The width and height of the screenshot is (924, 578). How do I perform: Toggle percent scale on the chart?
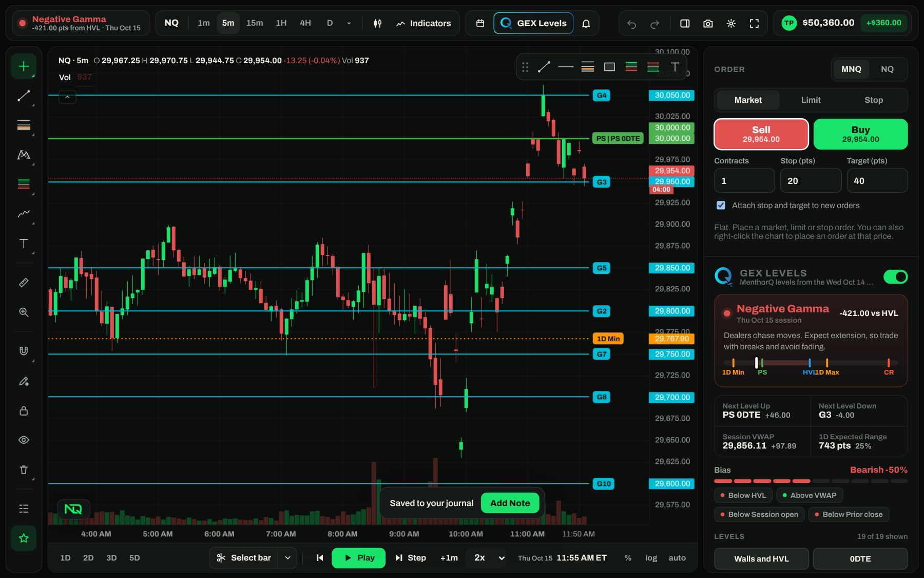(628, 558)
